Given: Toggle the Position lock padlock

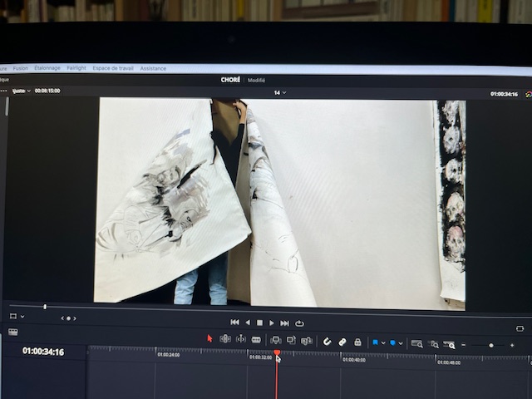Looking at the screenshot, I should tap(357, 342).
